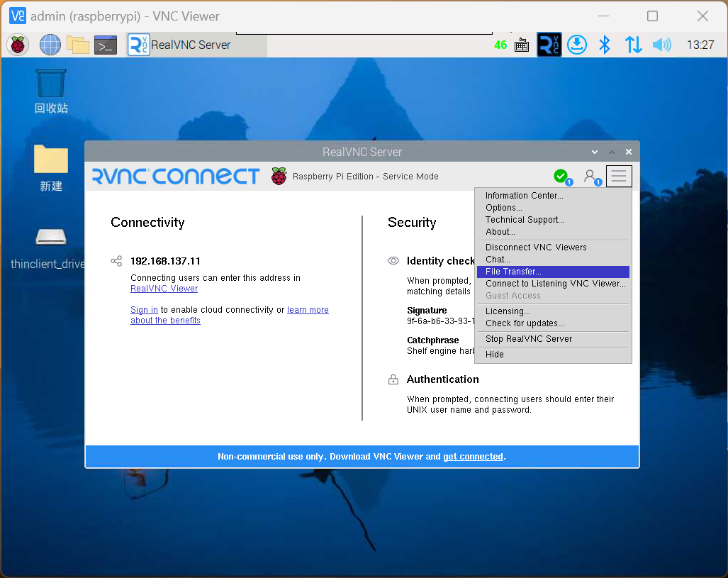The height and width of the screenshot is (578, 728).
Task: Click the 13:27 clock
Action: coord(700,45)
